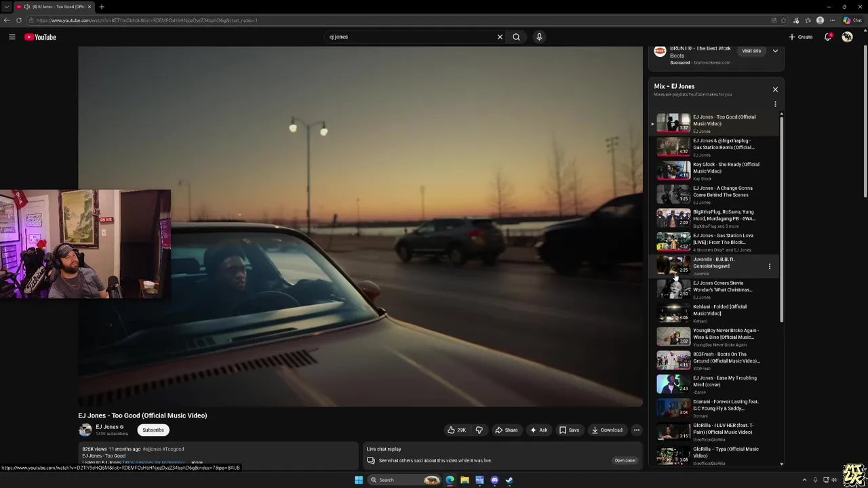Click the browser address bar URL

(146, 20)
